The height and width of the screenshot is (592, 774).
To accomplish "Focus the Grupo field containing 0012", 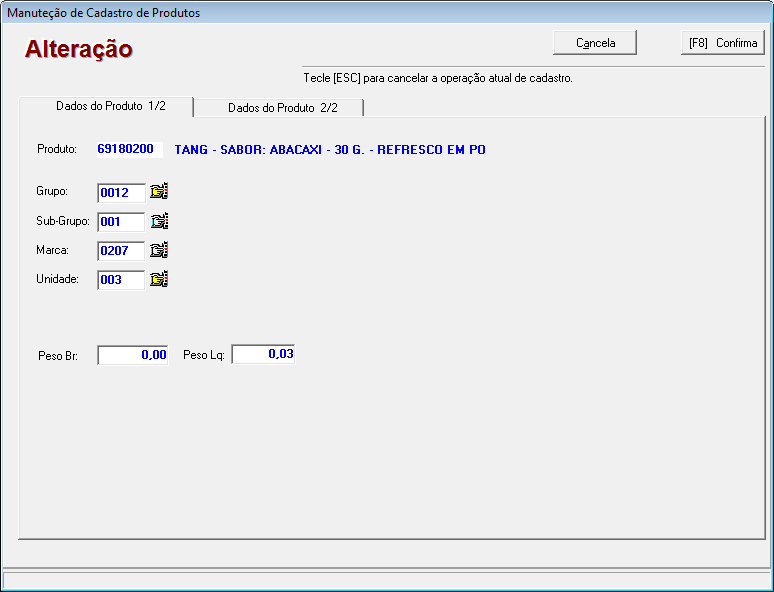I will pyautogui.click(x=121, y=193).
